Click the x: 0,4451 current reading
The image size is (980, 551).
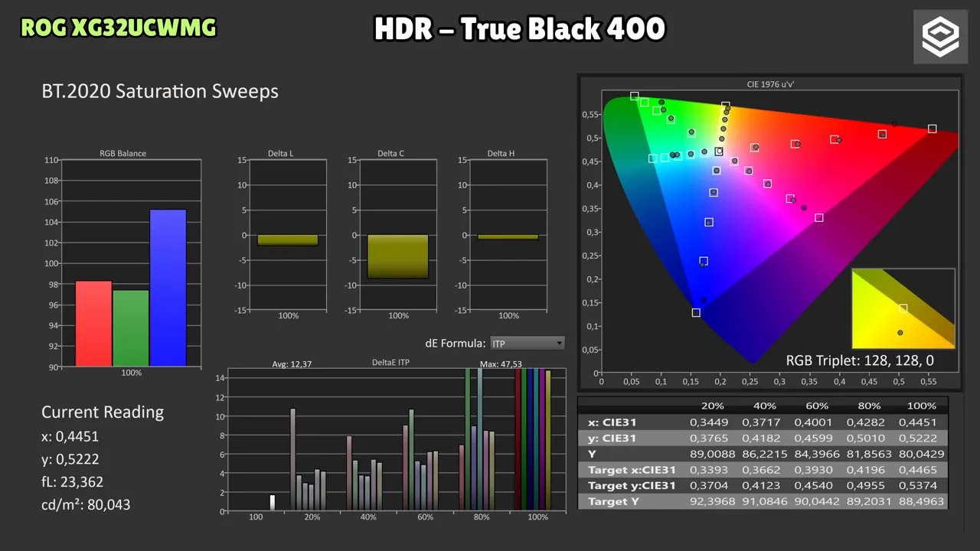70,437
